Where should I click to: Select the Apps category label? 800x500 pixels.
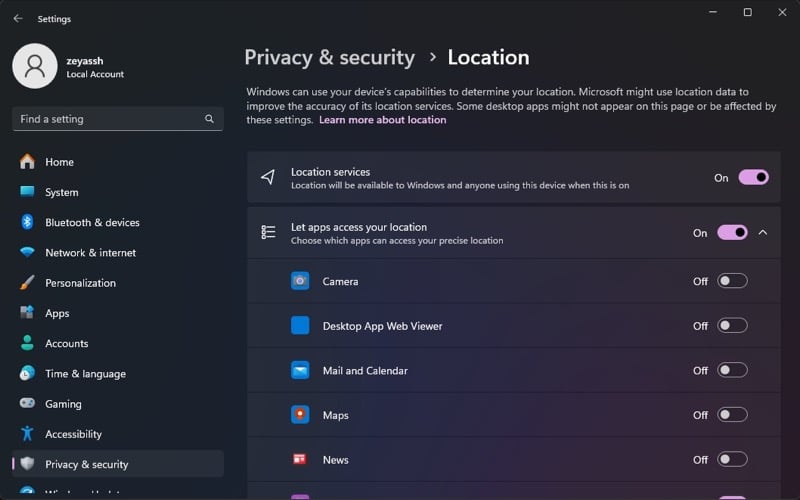(57, 313)
